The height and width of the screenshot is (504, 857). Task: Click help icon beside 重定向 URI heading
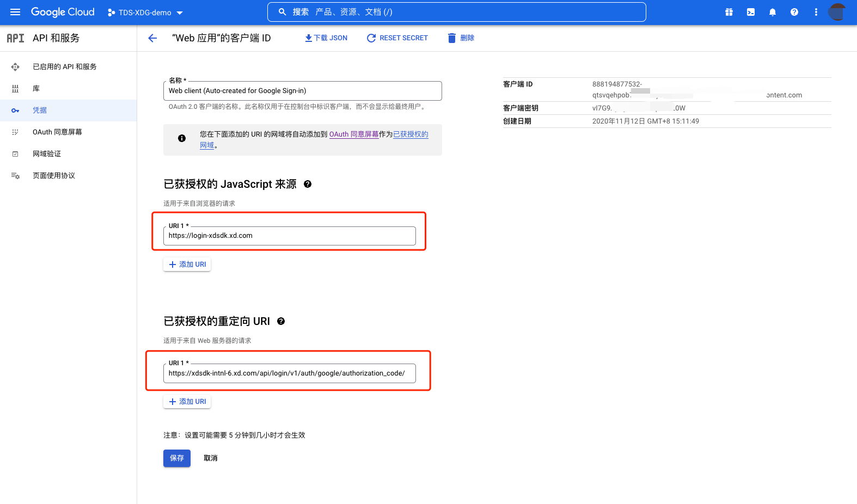click(281, 321)
